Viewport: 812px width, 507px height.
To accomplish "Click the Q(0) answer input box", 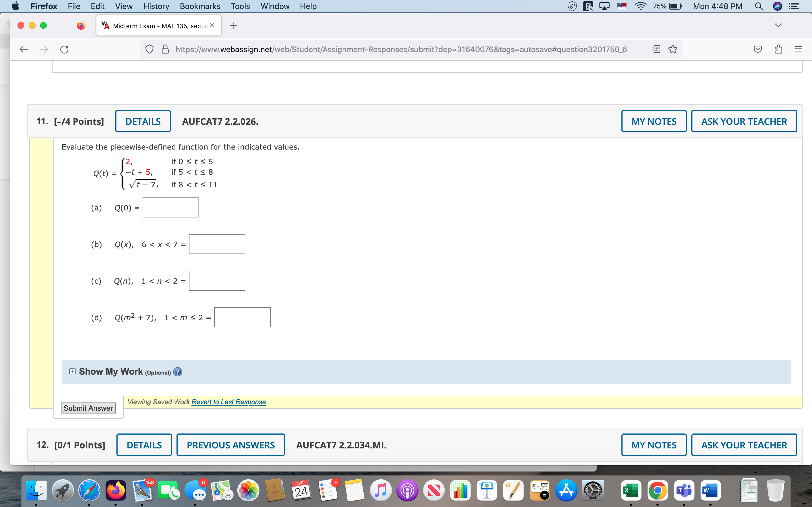I will pos(171,208).
